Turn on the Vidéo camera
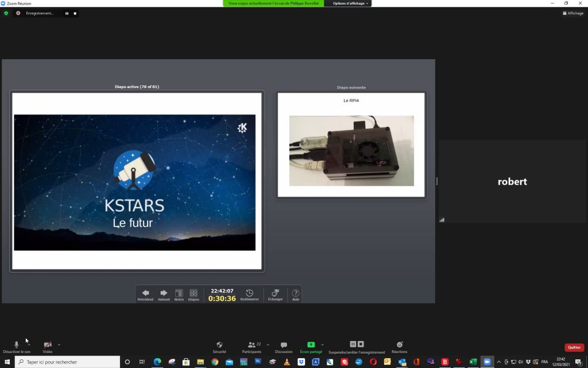588x368 pixels. point(48,347)
